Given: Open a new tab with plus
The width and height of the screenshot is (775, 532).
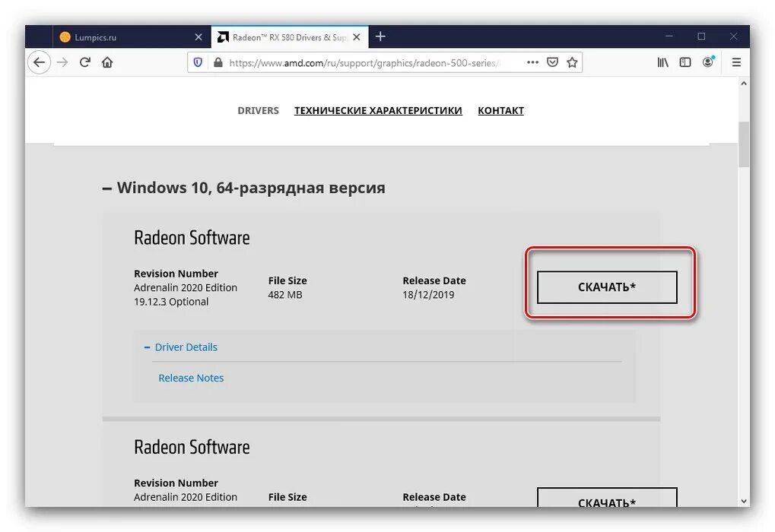Looking at the screenshot, I should click(380, 36).
